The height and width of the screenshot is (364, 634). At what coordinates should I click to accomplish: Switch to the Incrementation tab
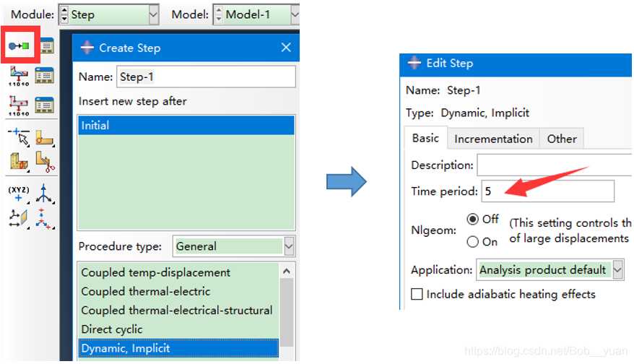(493, 139)
